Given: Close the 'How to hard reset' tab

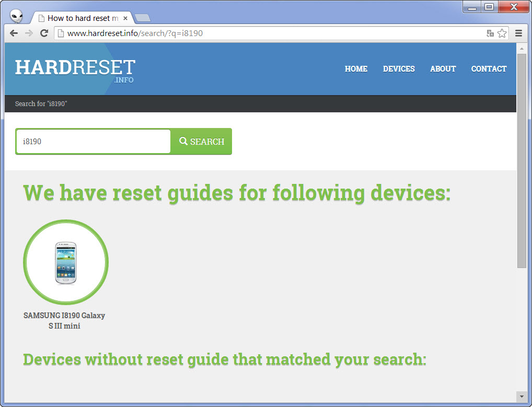Looking at the screenshot, I should point(125,18).
